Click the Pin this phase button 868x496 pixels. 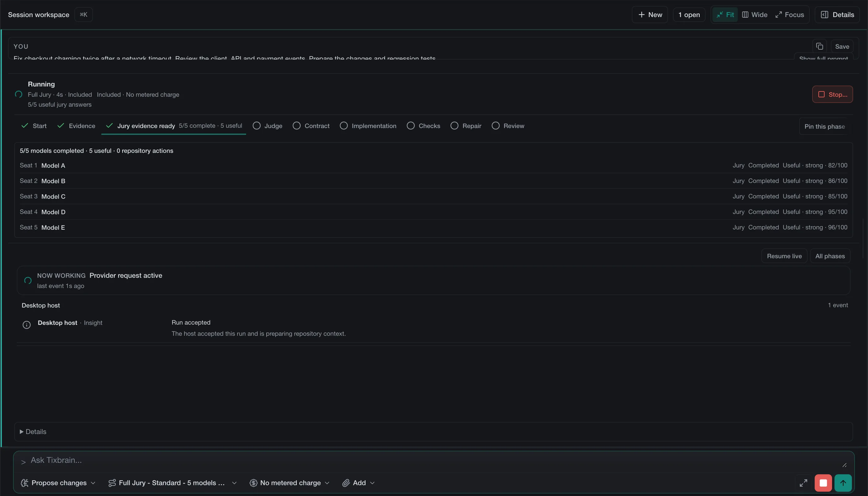tap(824, 126)
